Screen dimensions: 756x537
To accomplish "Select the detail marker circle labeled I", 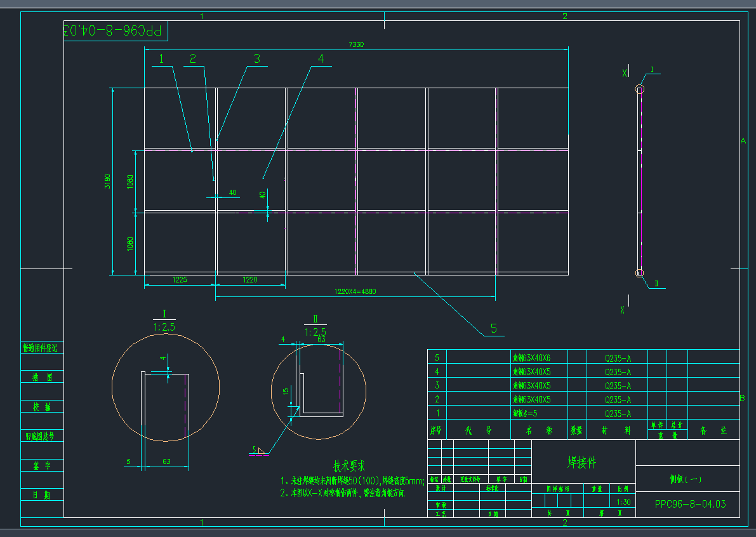I will pos(640,90).
